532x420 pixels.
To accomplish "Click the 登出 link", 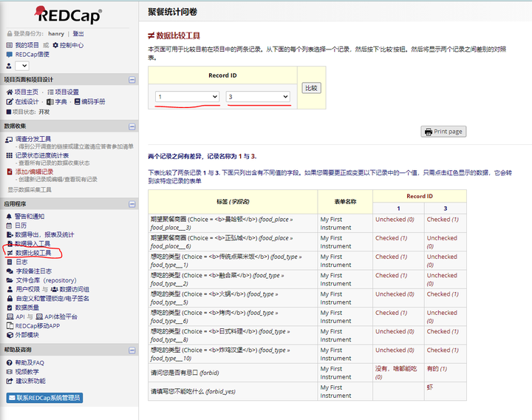I will pos(78,33).
